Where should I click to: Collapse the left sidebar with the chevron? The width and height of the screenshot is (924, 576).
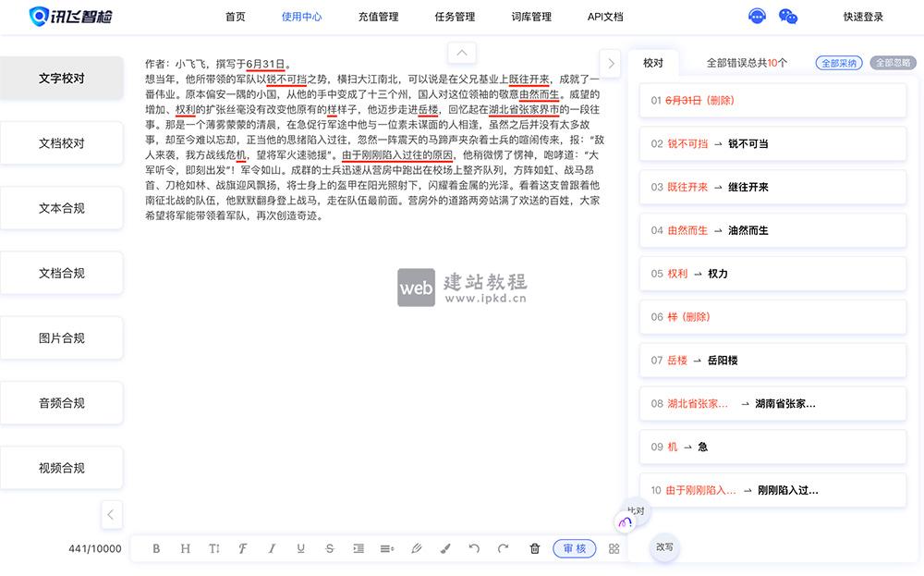tap(112, 515)
